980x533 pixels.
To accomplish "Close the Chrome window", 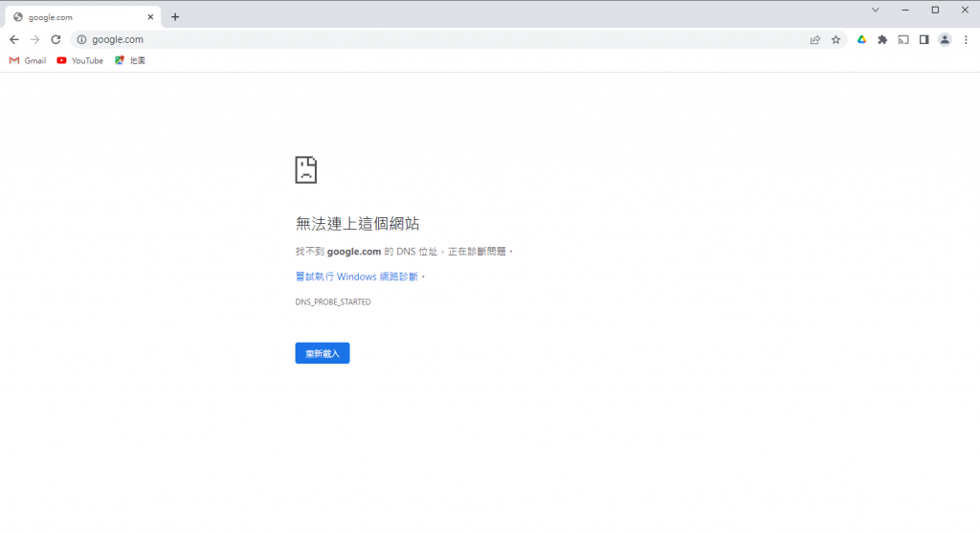I will 965,10.
